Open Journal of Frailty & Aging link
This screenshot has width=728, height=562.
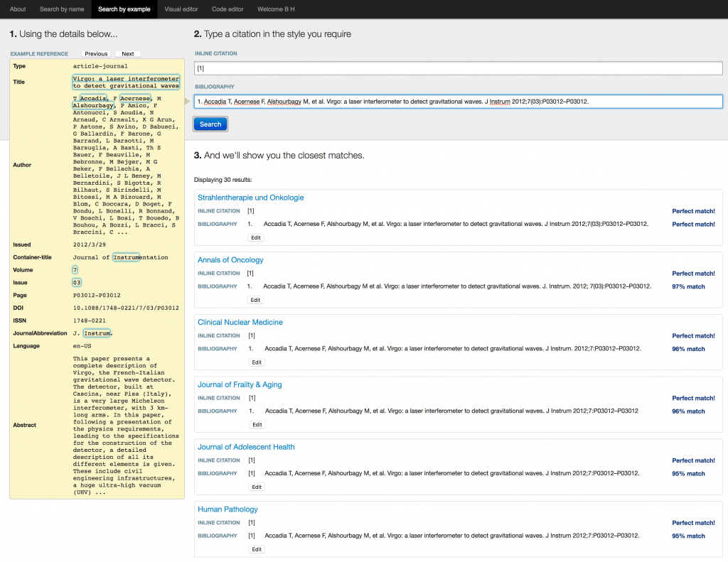coord(240,384)
